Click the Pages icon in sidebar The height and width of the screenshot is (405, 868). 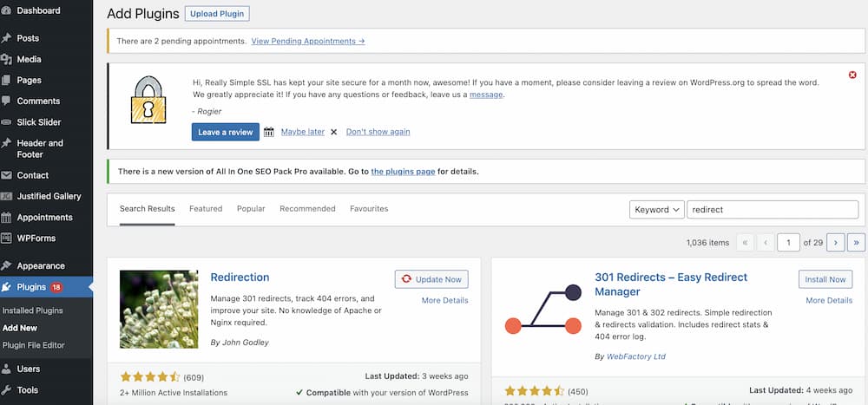point(6,81)
